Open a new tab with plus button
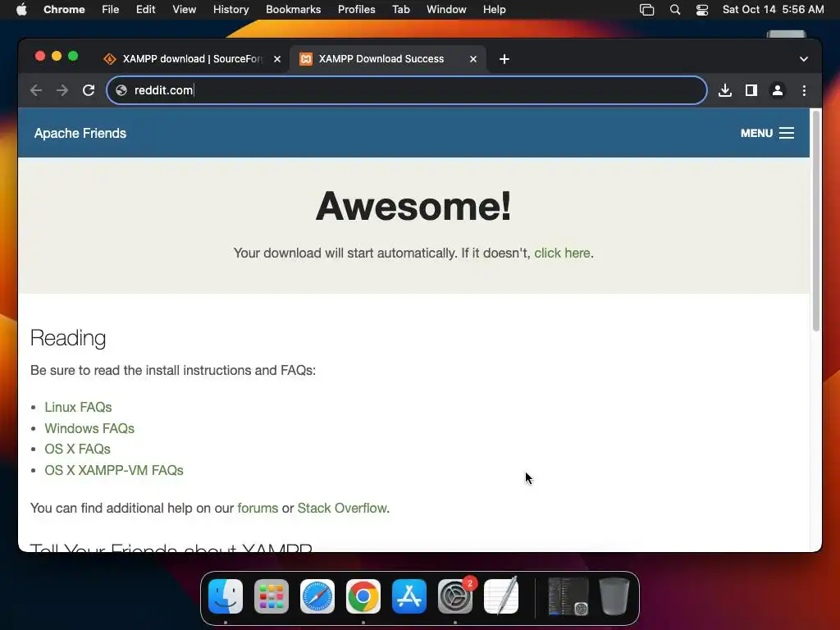This screenshot has height=630, width=840. [504, 59]
